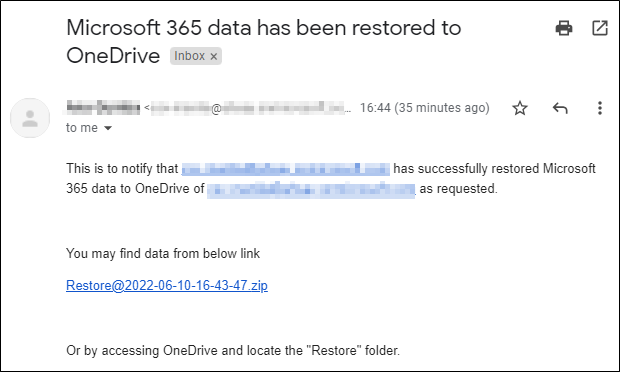Click the blurred link after "notify that"
620x372 pixels.
pos(285,169)
